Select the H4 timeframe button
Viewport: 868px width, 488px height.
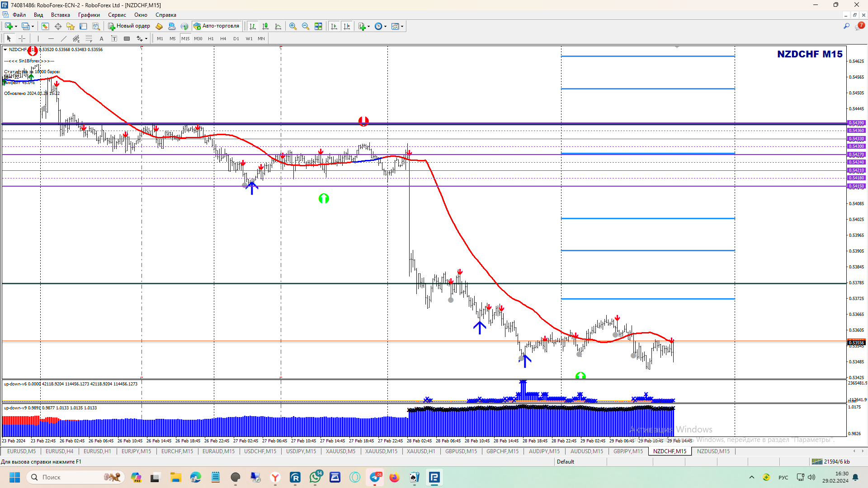point(223,39)
